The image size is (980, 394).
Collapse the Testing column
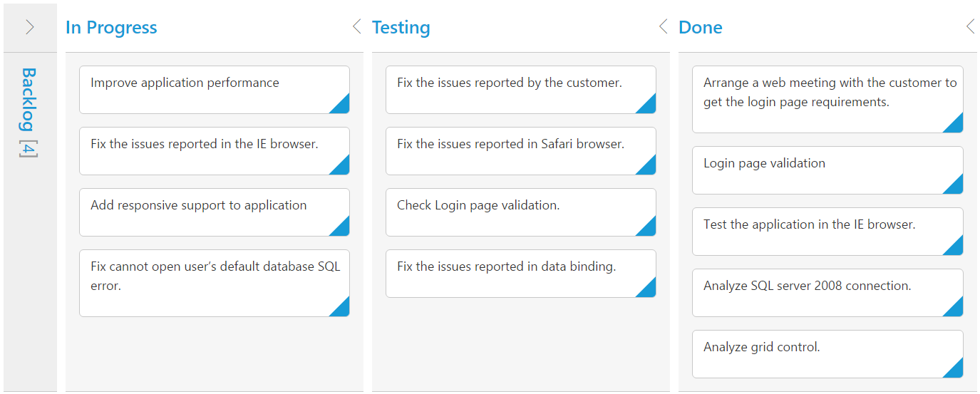(663, 27)
